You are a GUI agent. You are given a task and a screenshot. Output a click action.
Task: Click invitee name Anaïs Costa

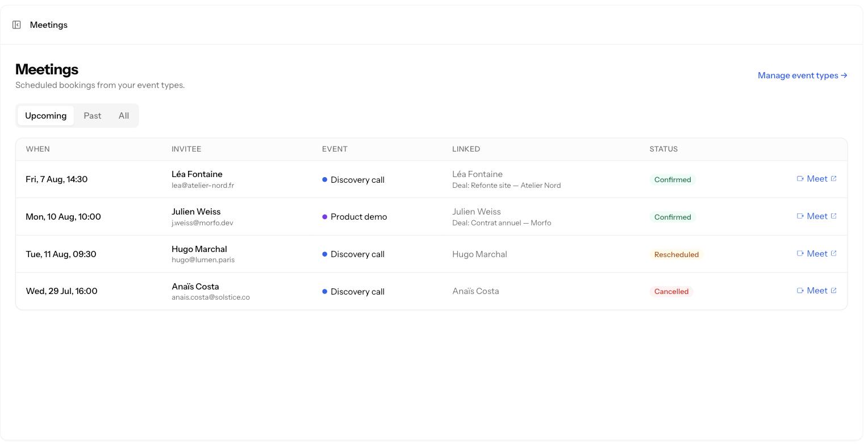195,287
